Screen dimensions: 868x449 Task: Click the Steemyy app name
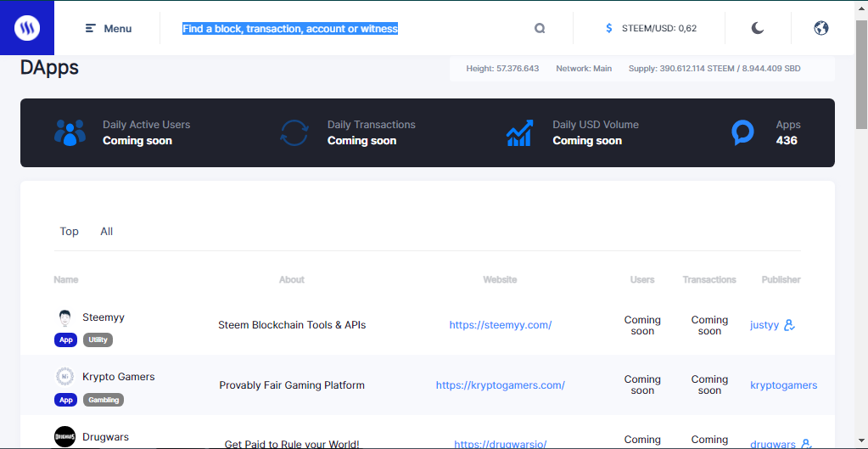click(104, 317)
